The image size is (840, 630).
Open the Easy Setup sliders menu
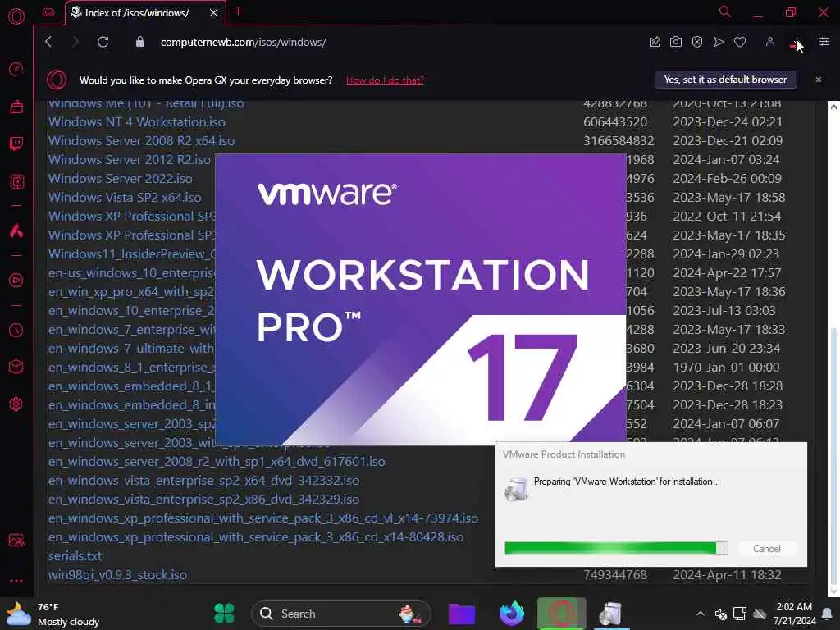click(824, 42)
